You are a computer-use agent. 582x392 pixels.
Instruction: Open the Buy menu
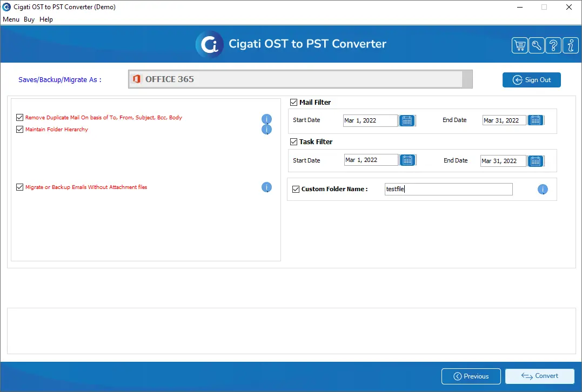click(x=29, y=19)
